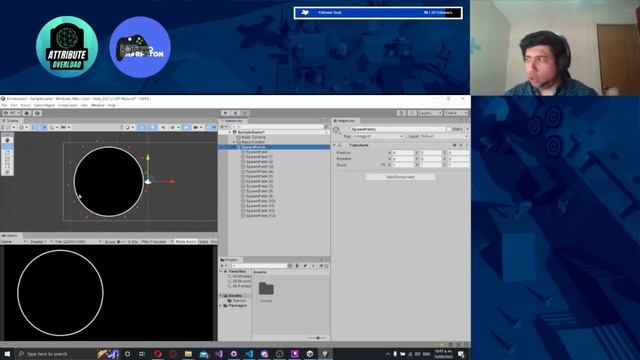Click the Step frame button
This screenshot has height=360, width=640.
[244, 113]
